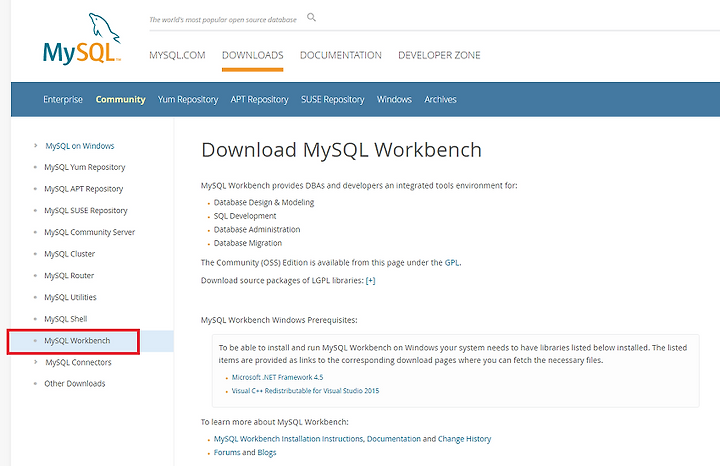720x466 pixels.
Task: Open Other Downloads sidebar link
Action: pyautogui.click(x=75, y=383)
